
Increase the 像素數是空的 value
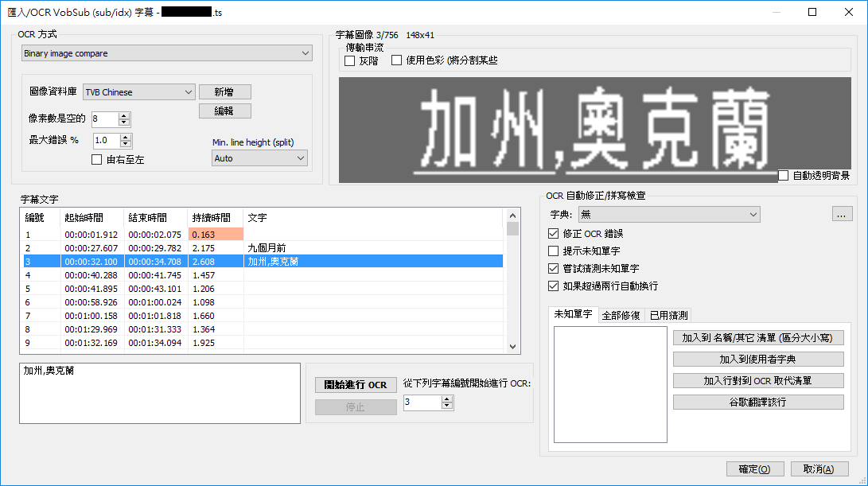click(x=125, y=115)
